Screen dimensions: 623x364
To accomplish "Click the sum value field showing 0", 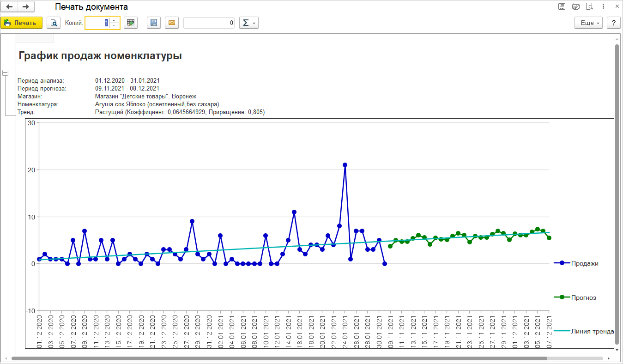I will click(209, 23).
